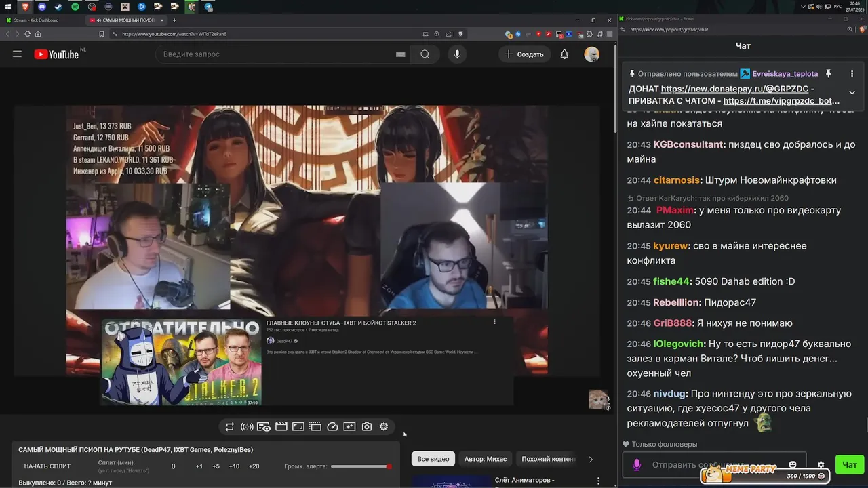Toggle the loop icon in video toolbar
The image size is (868, 488).
tap(230, 427)
